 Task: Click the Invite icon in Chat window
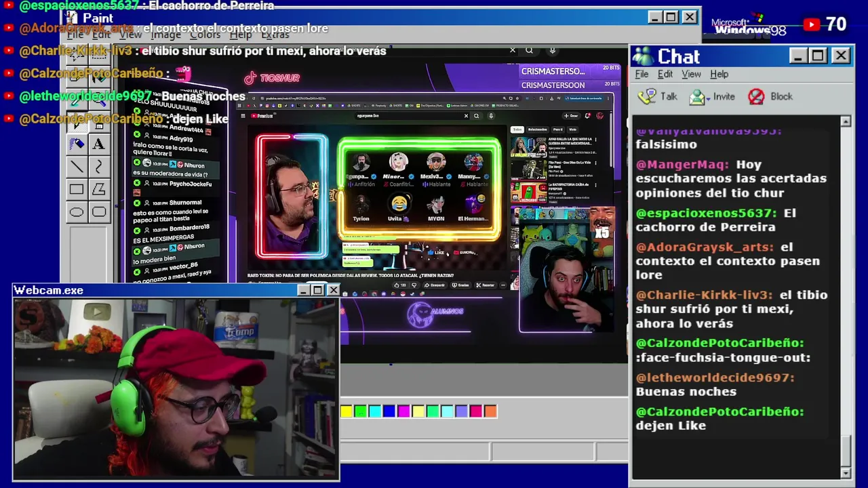pos(697,97)
